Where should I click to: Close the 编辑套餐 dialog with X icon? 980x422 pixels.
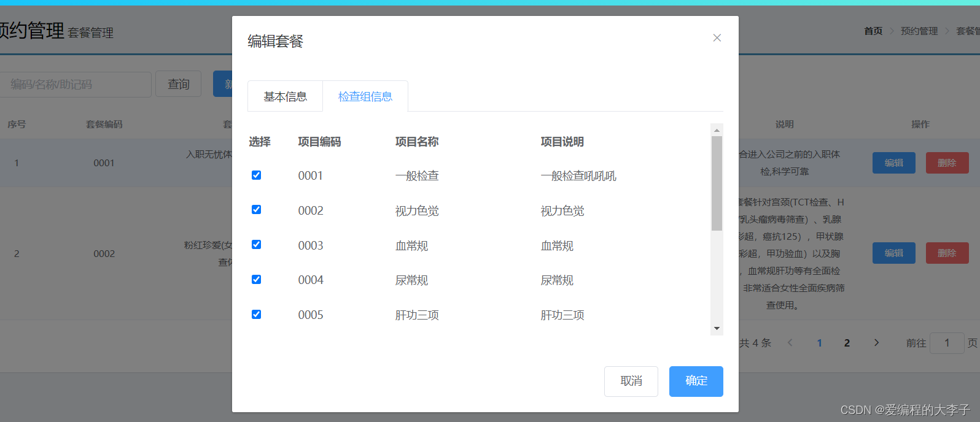click(x=717, y=38)
